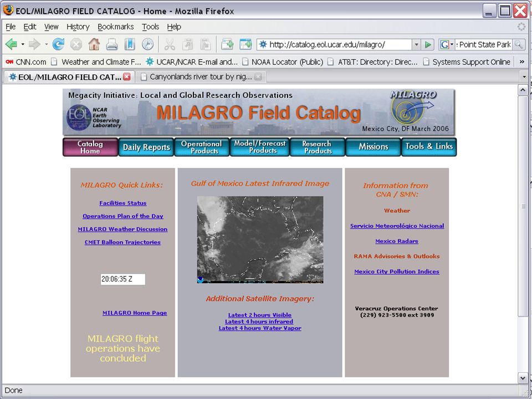
Task: Open the File menu
Action: [11, 27]
